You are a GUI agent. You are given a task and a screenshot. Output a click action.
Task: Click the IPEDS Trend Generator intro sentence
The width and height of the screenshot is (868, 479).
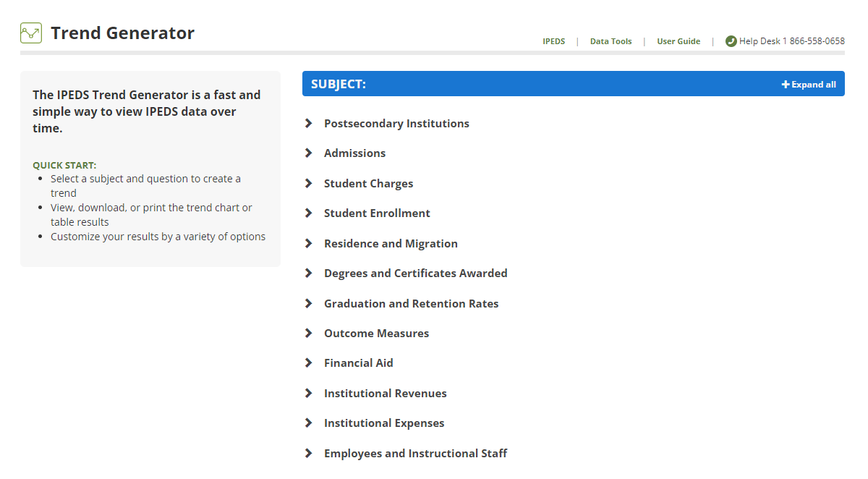point(147,111)
